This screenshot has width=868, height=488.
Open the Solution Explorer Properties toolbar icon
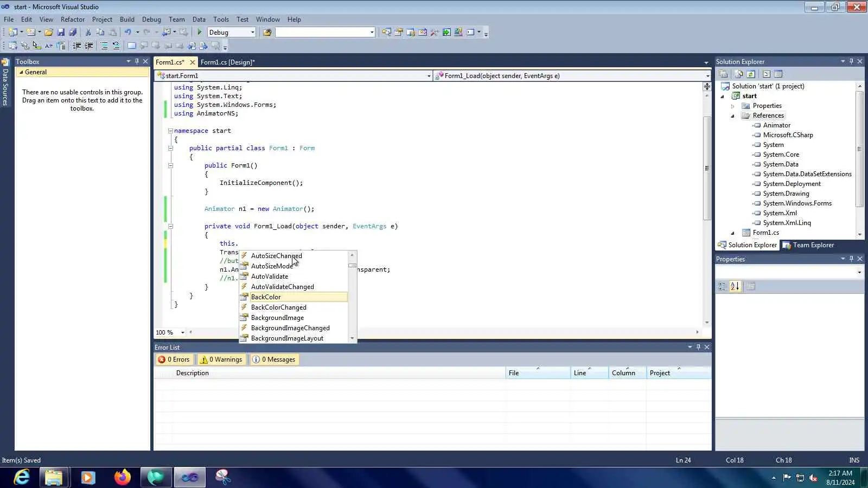coord(724,74)
